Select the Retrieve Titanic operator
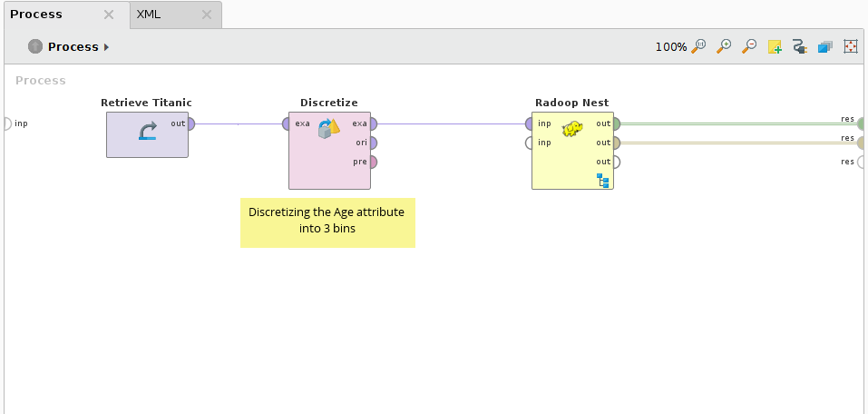 coord(147,133)
